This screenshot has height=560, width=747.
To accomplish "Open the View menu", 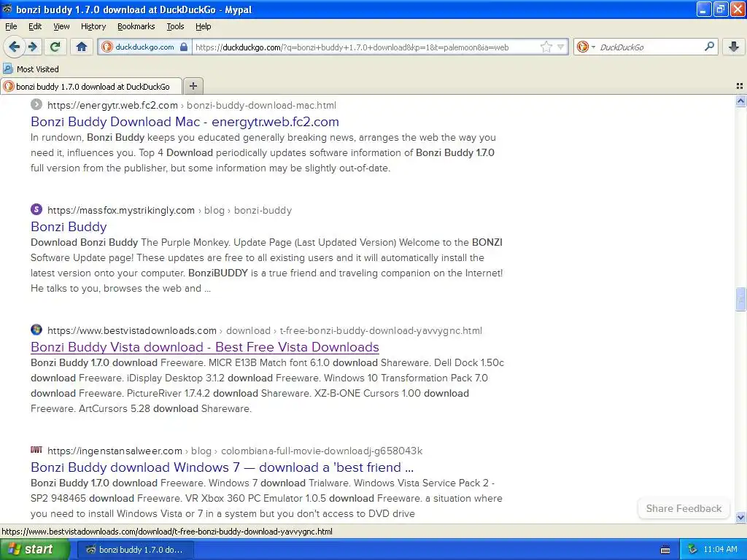I will 61,26.
